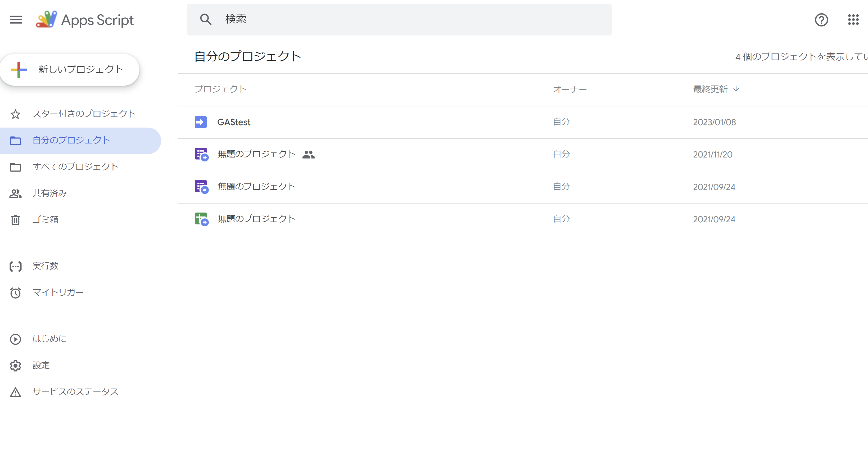The image size is (868, 473).
Task: Open the help icon
Action: click(x=821, y=20)
